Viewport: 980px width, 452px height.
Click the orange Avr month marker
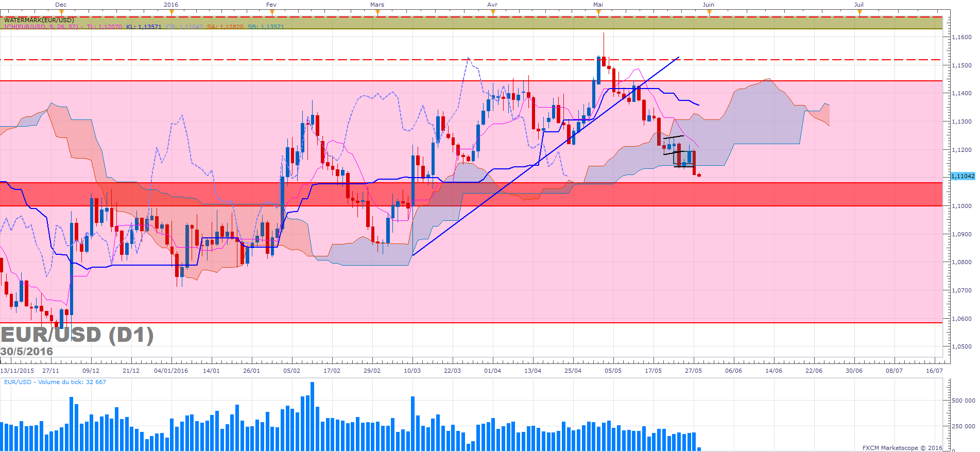[x=493, y=12]
